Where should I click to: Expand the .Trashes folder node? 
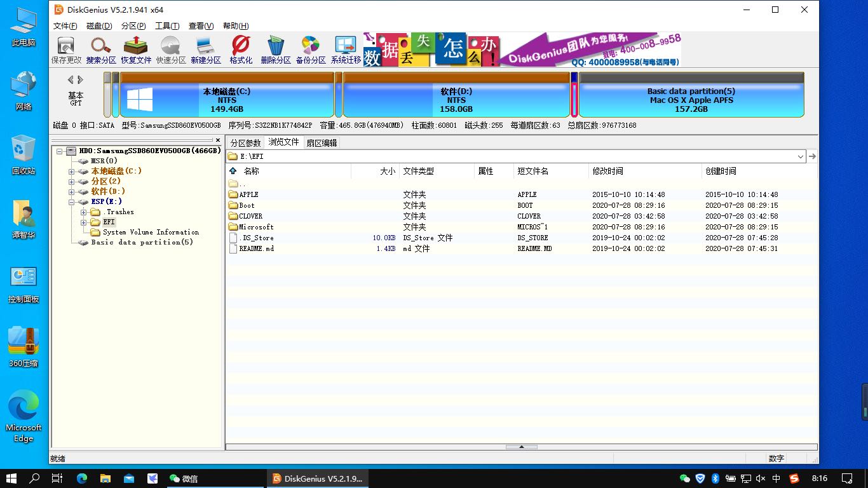(84, 212)
